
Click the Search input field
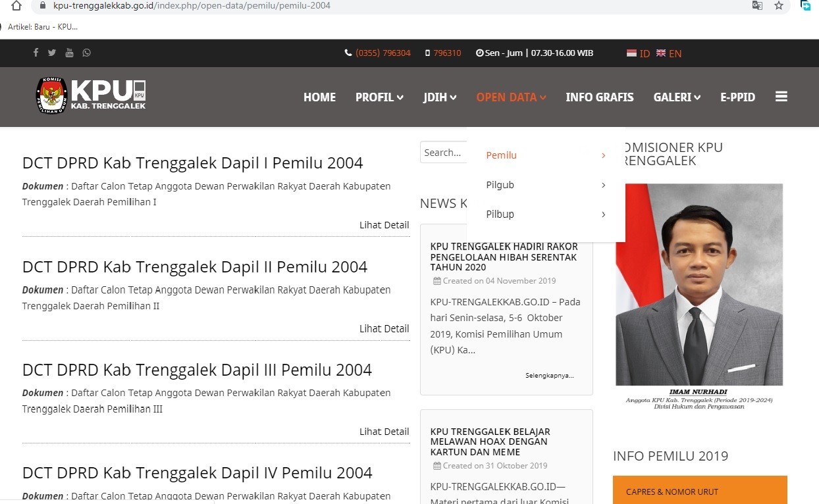[x=443, y=153]
